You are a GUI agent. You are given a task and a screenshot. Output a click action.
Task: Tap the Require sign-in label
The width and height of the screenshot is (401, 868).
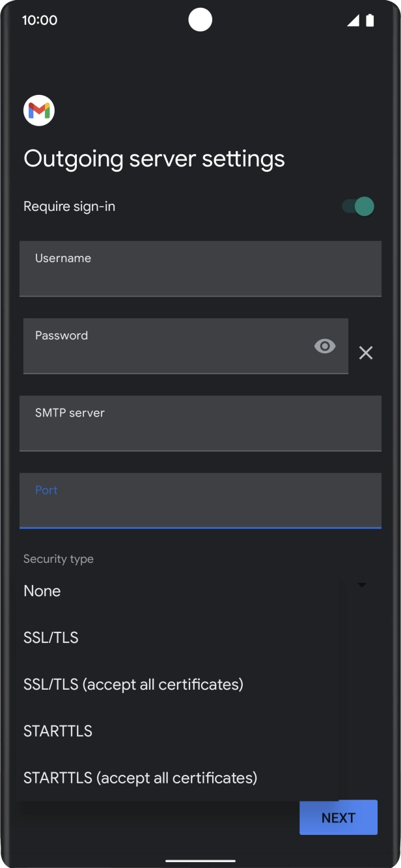click(x=69, y=206)
